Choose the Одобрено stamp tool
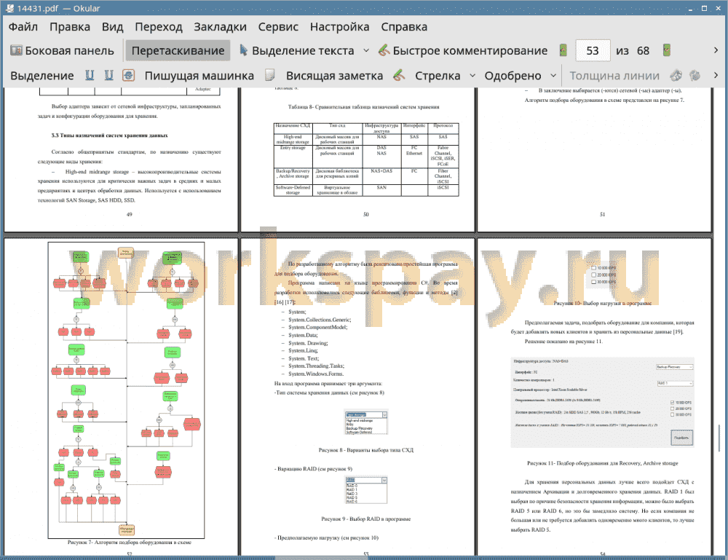 click(x=513, y=76)
